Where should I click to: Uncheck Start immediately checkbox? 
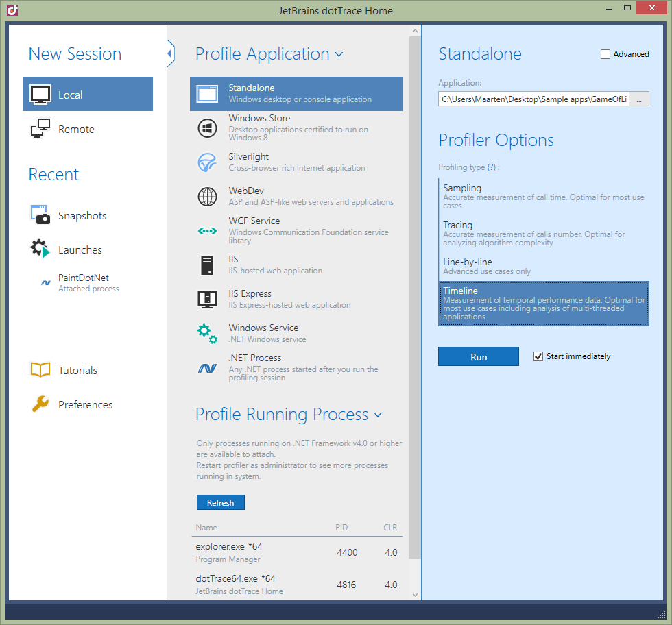coord(538,356)
